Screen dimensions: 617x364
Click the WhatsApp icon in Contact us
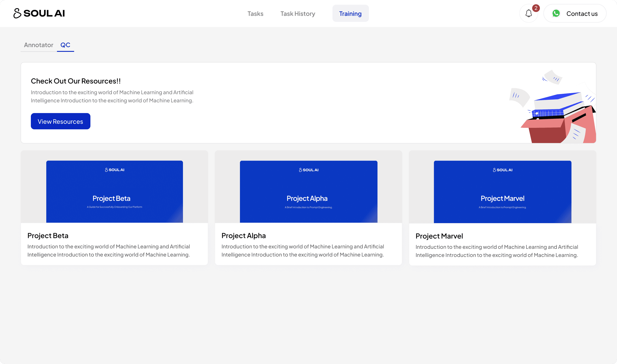(x=556, y=13)
